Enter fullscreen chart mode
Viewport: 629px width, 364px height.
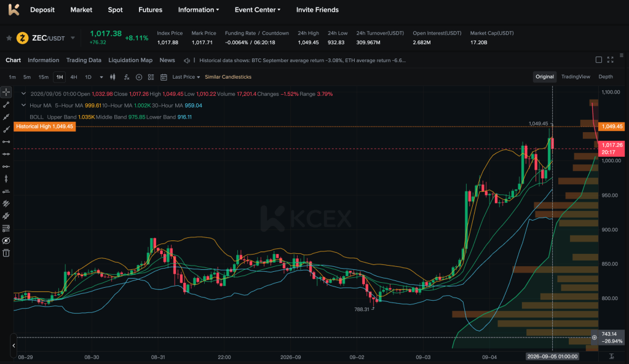(x=610, y=60)
